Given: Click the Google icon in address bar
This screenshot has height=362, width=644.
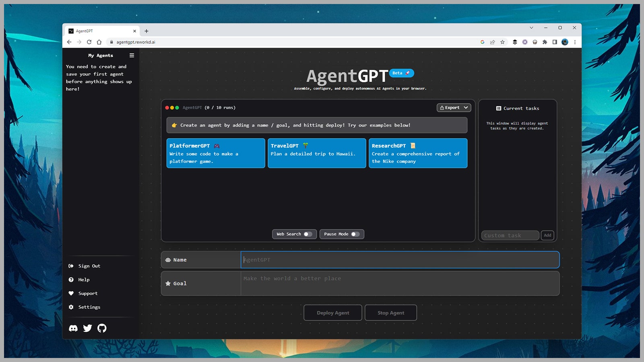Looking at the screenshot, I should [482, 42].
